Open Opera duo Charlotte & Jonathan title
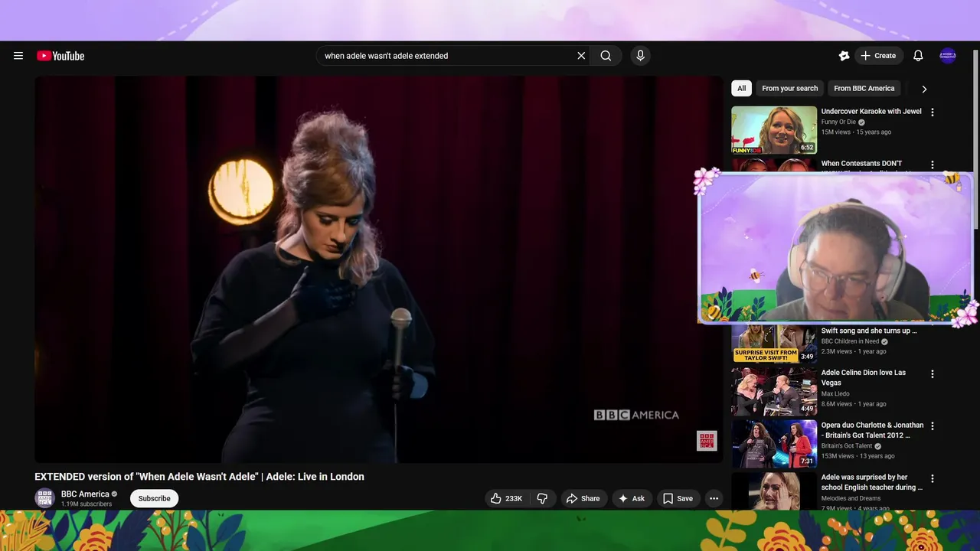 tap(872, 430)
